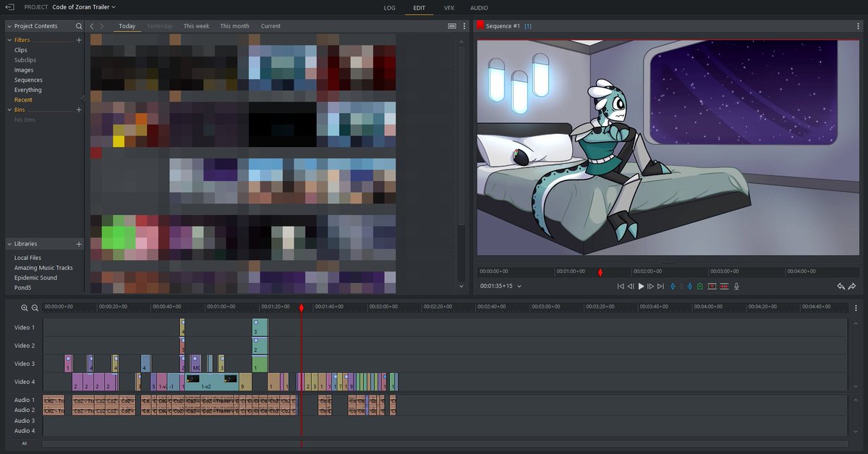
Task: Add a new filter with plus icon
Action: [x=79, y=40]
